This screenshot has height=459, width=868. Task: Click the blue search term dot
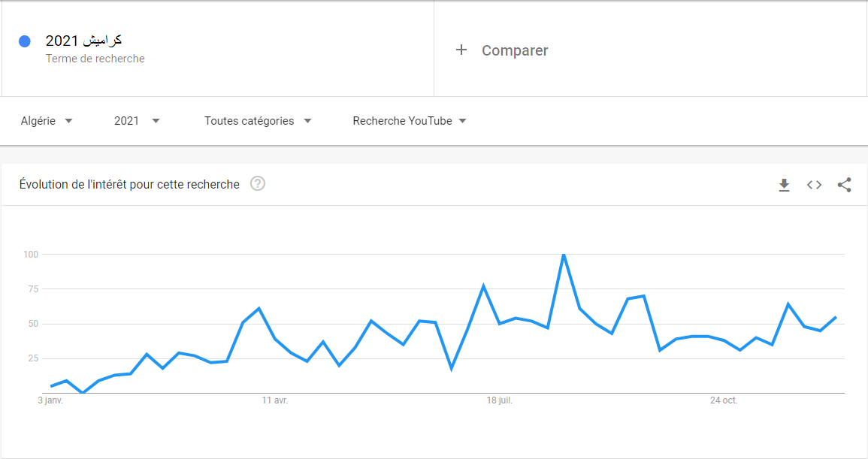(x=25, y=41)
